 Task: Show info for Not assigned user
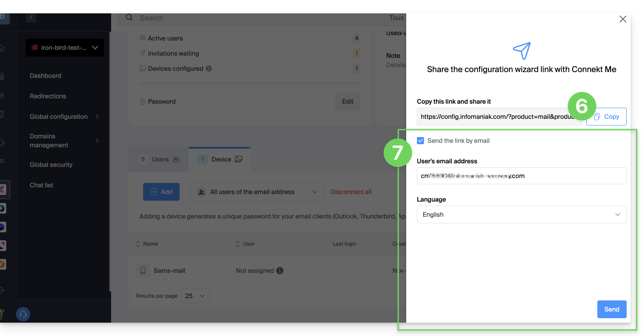(280, 271)
